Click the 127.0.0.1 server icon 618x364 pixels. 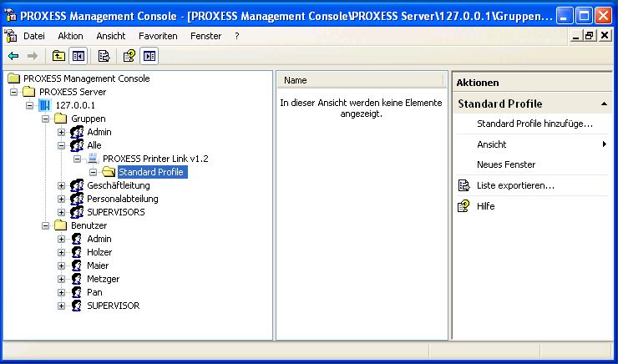click(45, 105)
